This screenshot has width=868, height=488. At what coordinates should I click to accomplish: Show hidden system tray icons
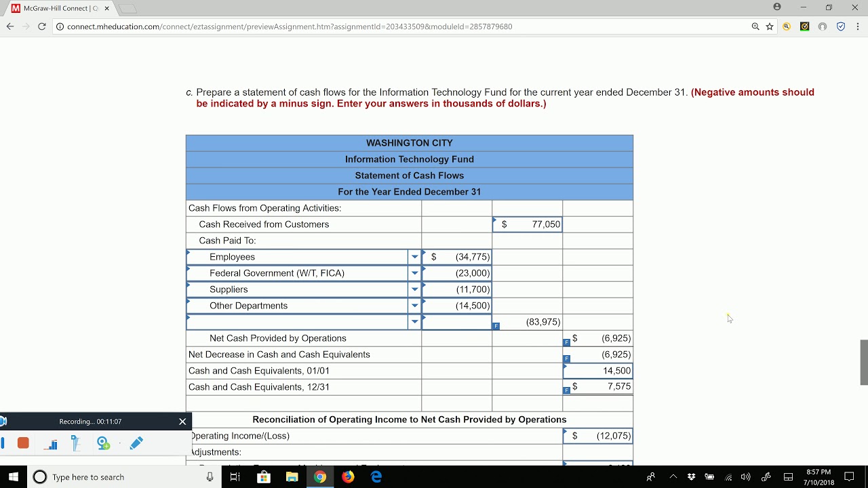pyautogui.click(x=673, y=477)
